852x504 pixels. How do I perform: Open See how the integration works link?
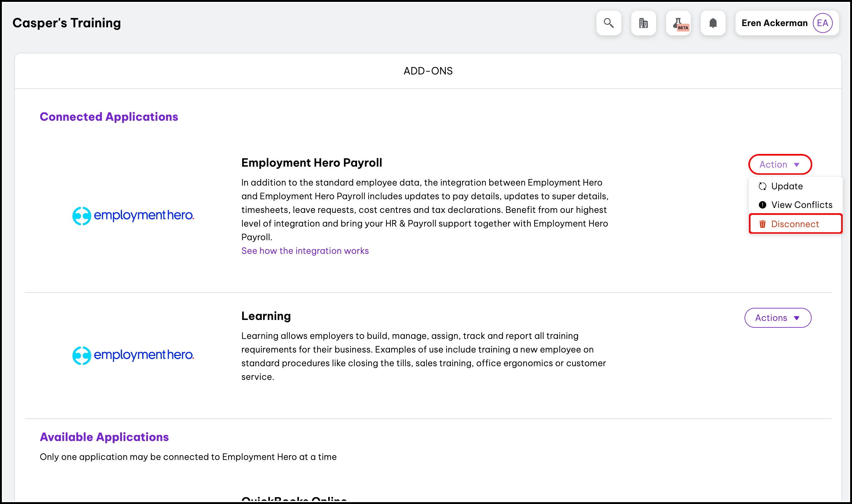pos(305,251)
